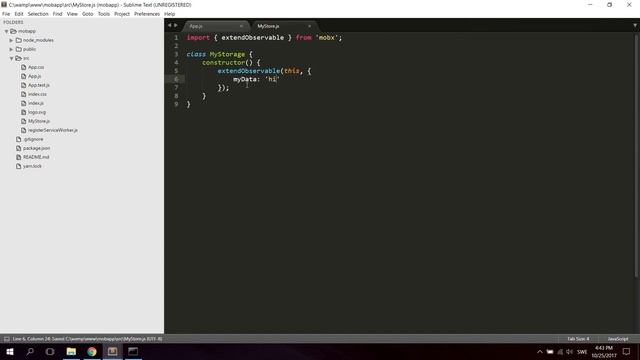Click the MyStorage class name
Screen dimensions: 640x360
(227, 54)
